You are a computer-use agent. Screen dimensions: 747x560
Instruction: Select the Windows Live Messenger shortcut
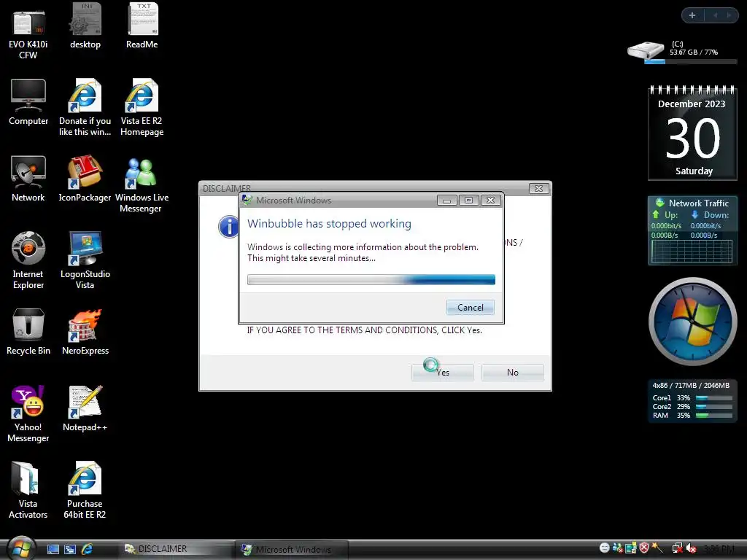pos(142,184)
